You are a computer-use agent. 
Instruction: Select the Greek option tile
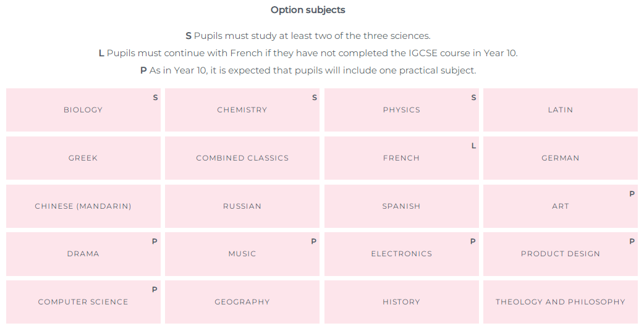click(x=83, y=158)
